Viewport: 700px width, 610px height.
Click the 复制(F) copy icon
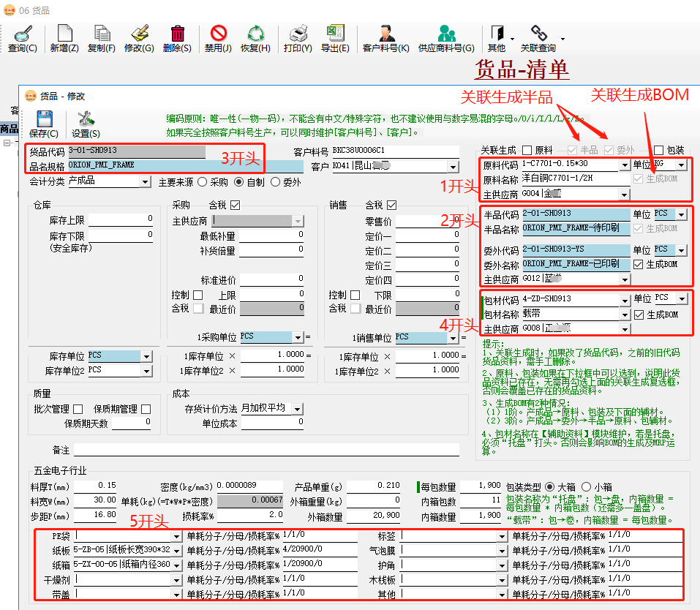tap(102, 34)
